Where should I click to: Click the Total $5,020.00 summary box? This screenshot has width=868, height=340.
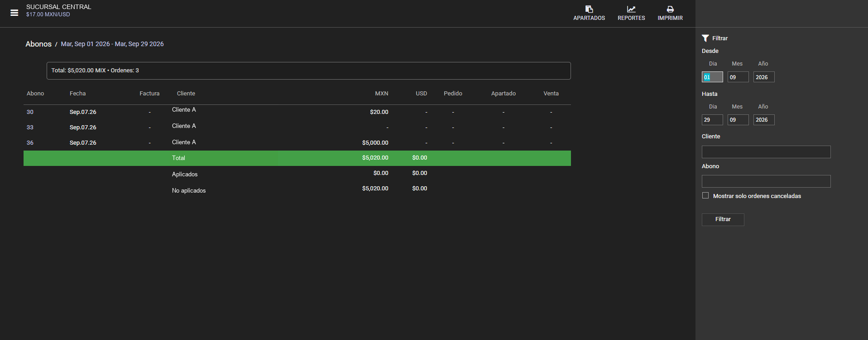coord(308,71)
